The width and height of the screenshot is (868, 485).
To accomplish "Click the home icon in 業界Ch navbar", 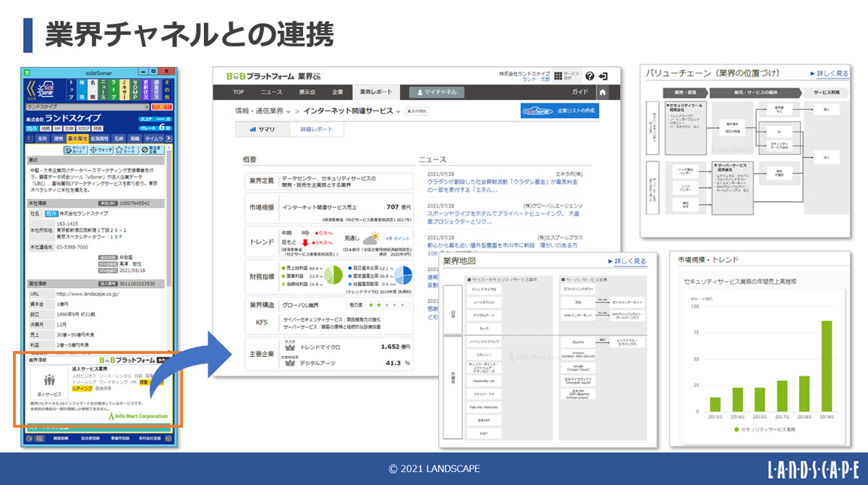I will 602,93.
